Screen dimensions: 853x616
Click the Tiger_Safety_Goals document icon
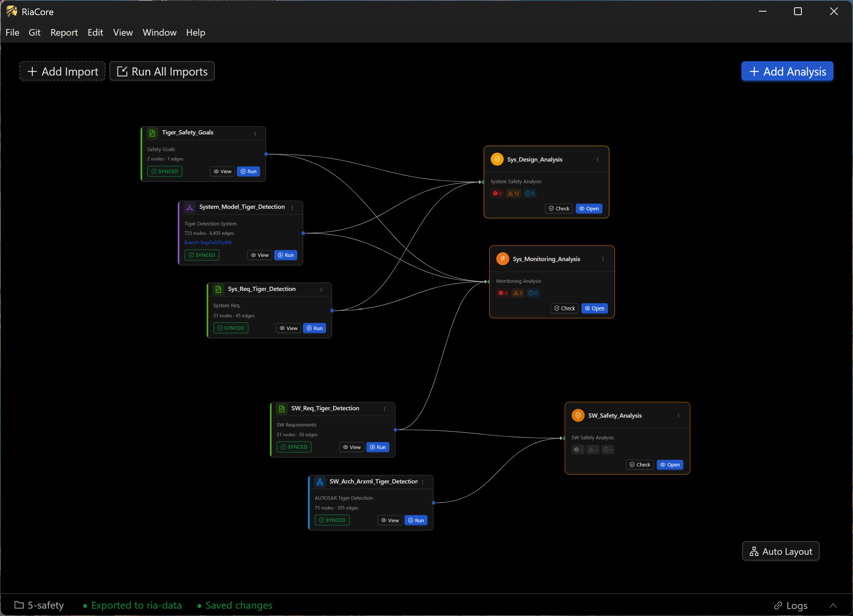point(152,133)
